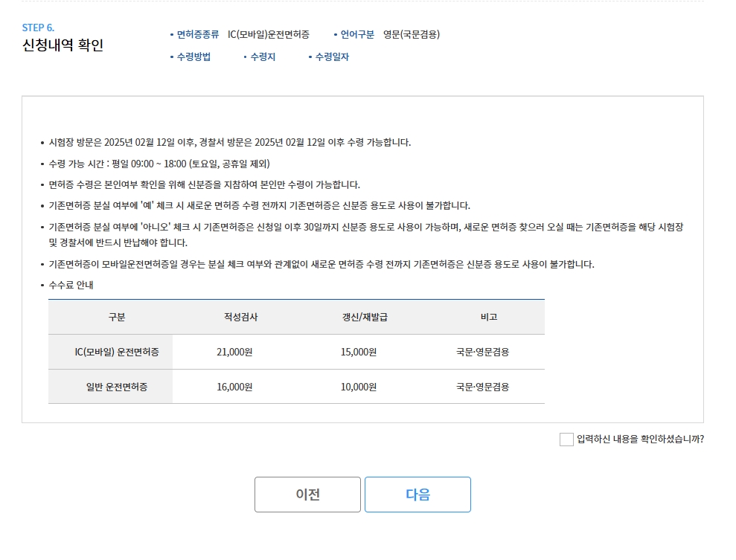The height and width of the screenshot is (560, 736).
Task: Click the '언어구분' label
Action: (x=357, y=34)
